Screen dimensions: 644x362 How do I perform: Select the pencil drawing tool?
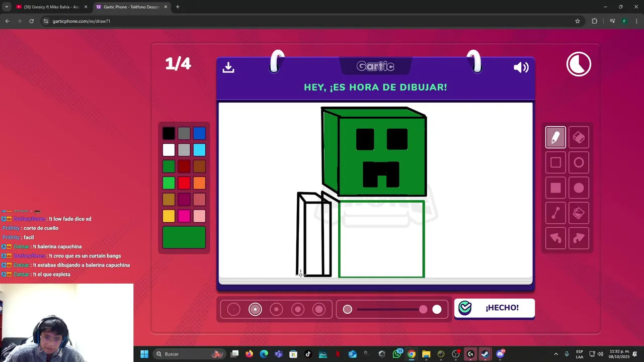pyautogui.click(x=555, y=137)
